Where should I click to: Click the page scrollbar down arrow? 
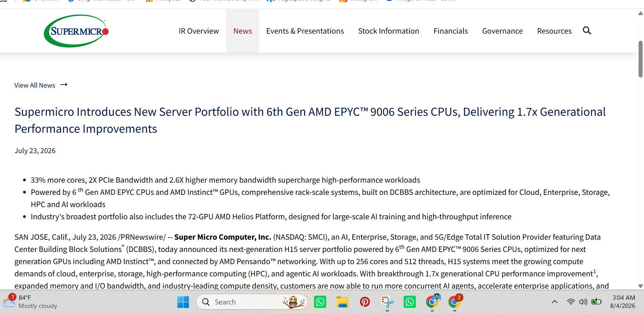click(640, 286)
